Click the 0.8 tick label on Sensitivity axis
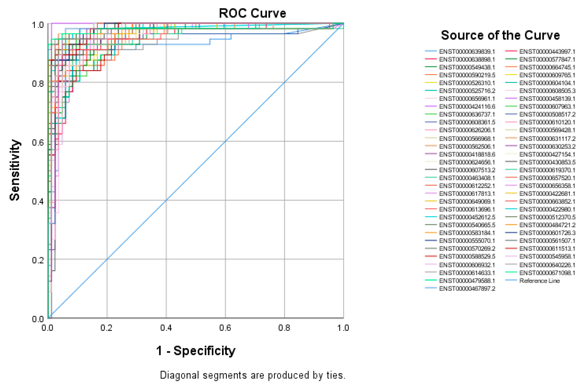Image resolution: width=582 pixels, height=392 pixels. click(38, 84)
